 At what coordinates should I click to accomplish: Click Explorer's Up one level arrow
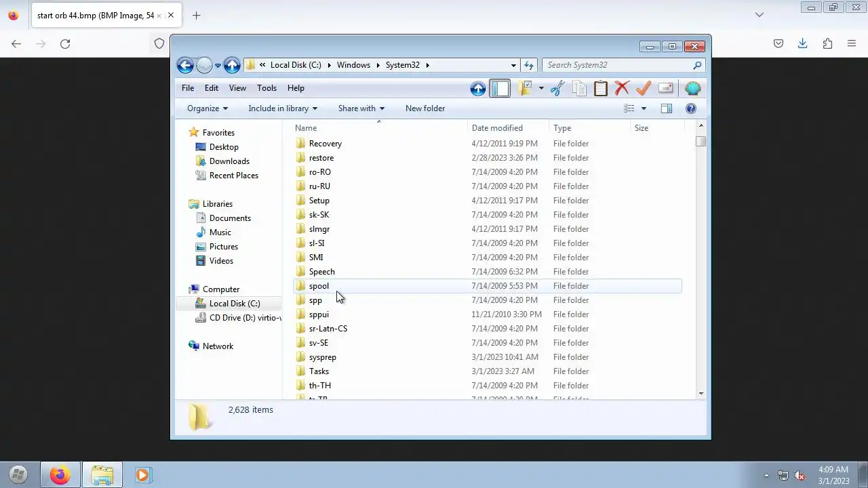point(232,65)
